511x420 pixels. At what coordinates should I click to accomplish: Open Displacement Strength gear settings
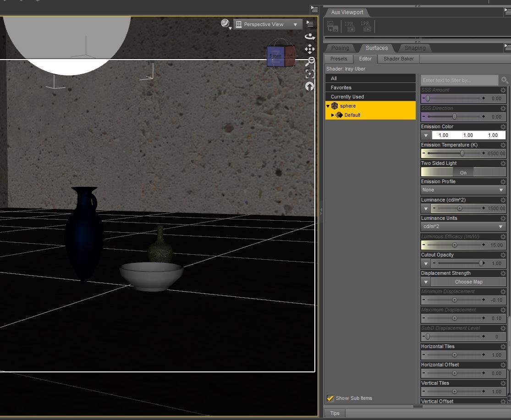[x=503, y=273]
